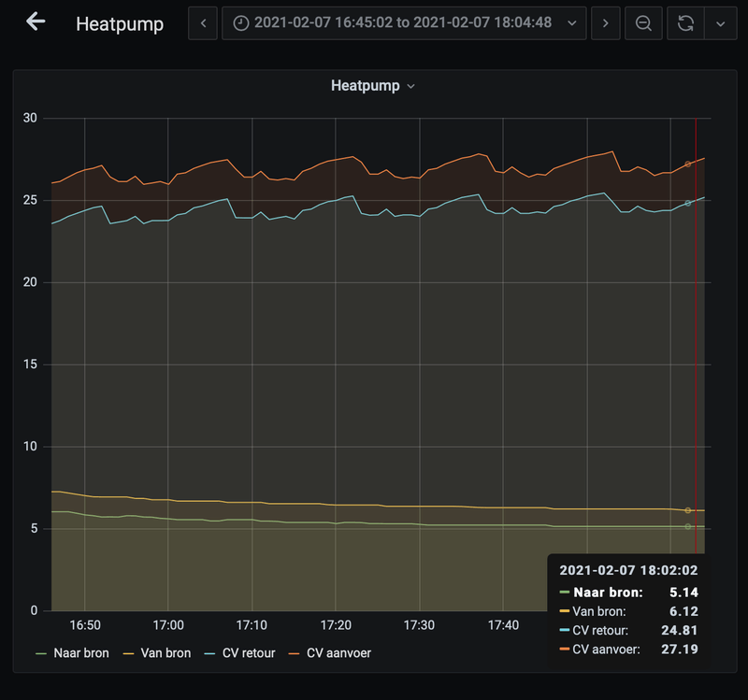
Task: Click the back arrow icon
Action: pos(36,22)
